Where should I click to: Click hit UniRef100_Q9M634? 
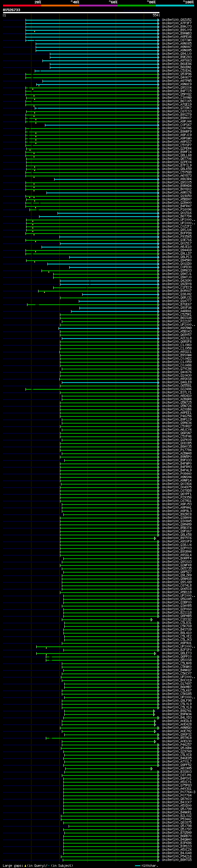(x=177, y=423)
